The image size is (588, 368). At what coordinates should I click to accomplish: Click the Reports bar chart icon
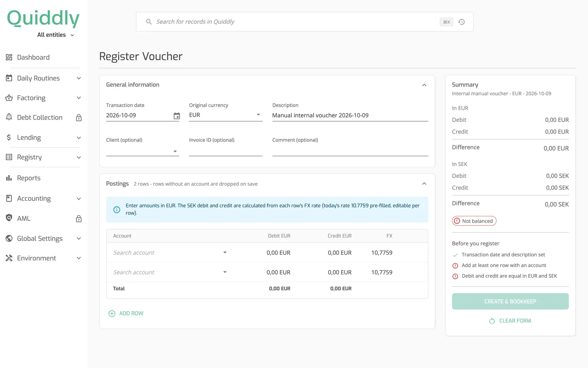point(9,178)
